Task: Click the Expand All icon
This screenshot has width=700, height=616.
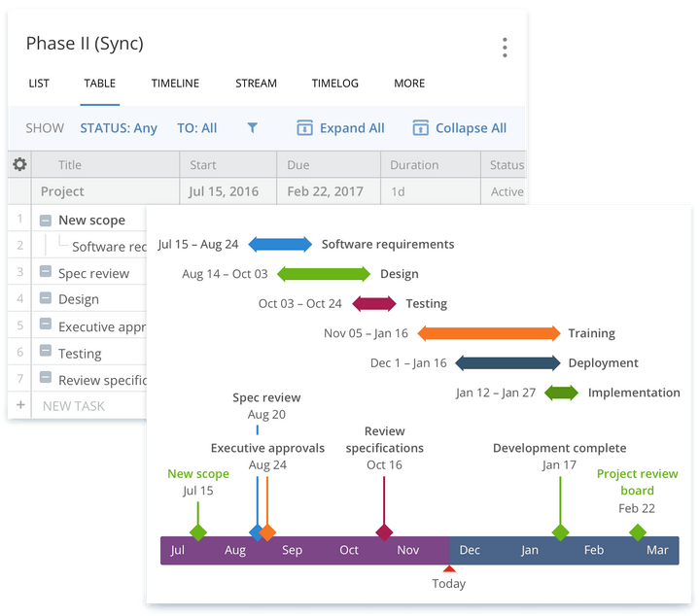Action: [305, 128]
